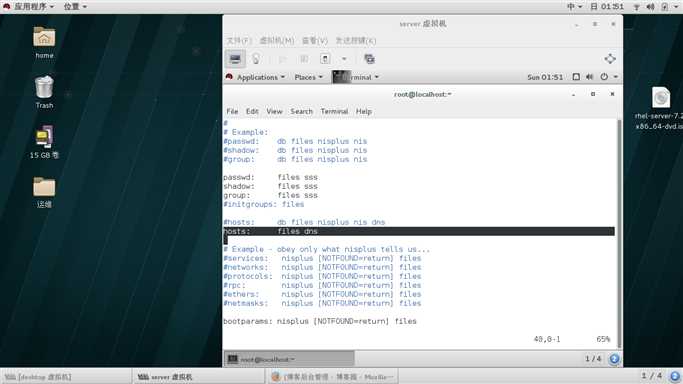Switch to server 虚拟机 taskbar window
The image size is (683, 384).
[x=198, y=377]
